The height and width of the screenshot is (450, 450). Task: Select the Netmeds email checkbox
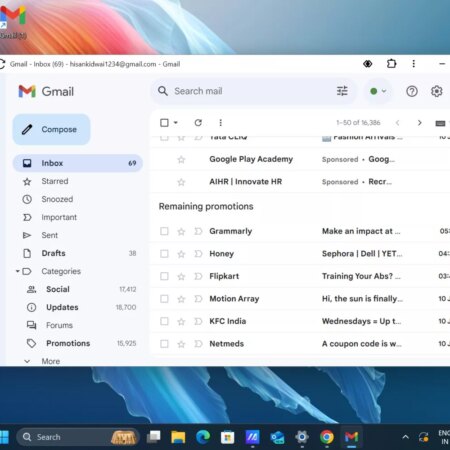point(164,344)
